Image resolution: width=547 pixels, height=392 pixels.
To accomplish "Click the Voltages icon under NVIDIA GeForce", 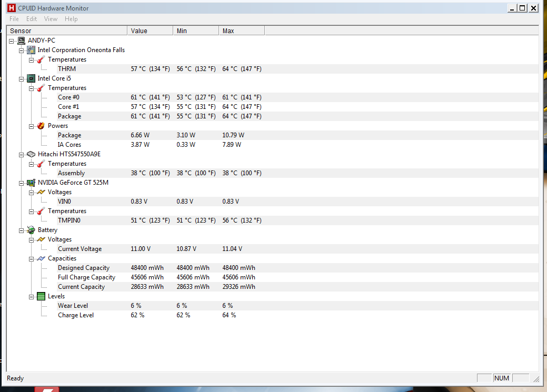I will click(41, 192).
